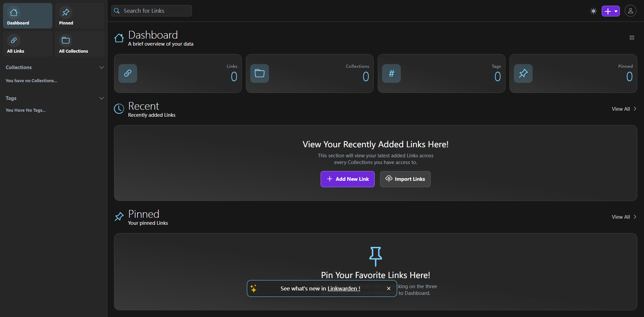
Task: Dismiss the what's new announcement banner
Action: pos(389,288)
